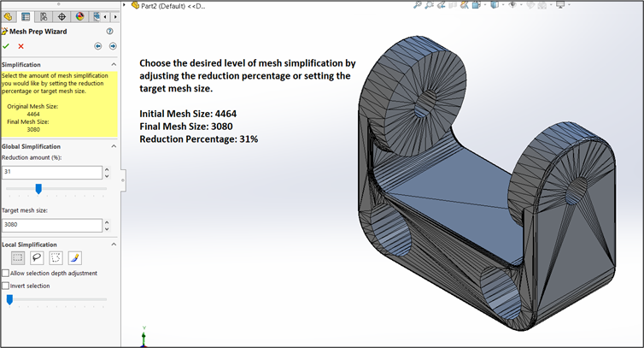The width and height of the screenshot is (644, 348).
Task: Open Mesh Prep Wizard help icon
Action: tap(110, 31)
